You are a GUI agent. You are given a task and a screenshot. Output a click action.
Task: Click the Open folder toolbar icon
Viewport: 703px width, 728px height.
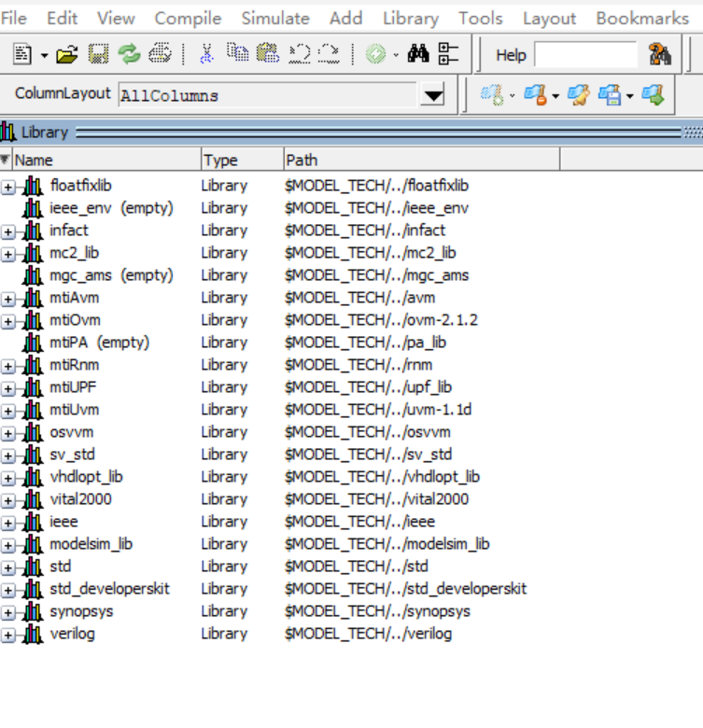pyautogui.click(x=67, y=55)
